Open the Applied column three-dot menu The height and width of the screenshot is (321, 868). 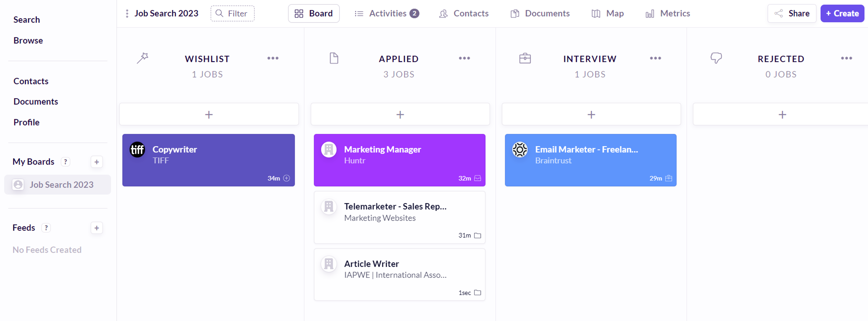pyautogui.click(x=464, y=58)
